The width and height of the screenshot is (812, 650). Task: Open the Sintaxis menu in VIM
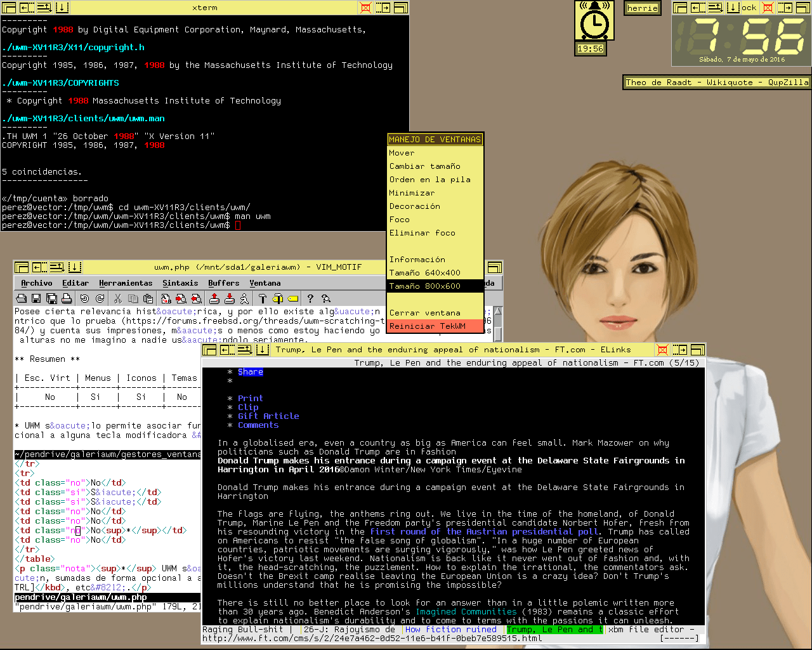click(180, 283)
